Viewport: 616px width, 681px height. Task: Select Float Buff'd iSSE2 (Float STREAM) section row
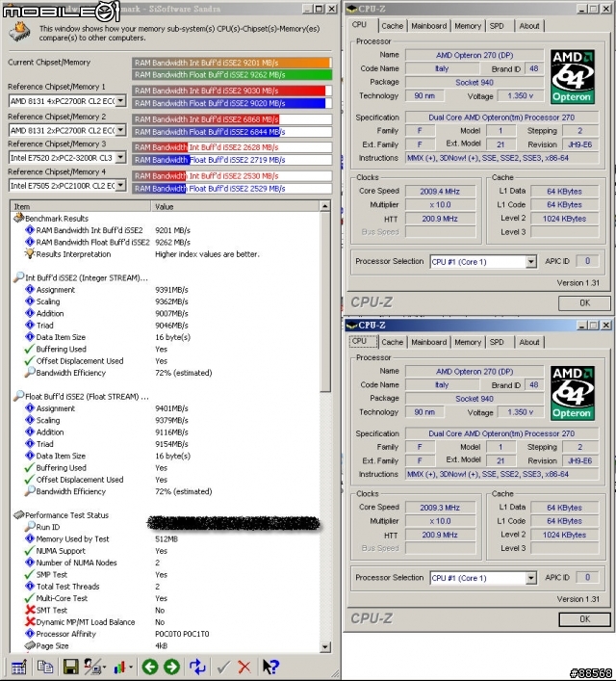81,397
